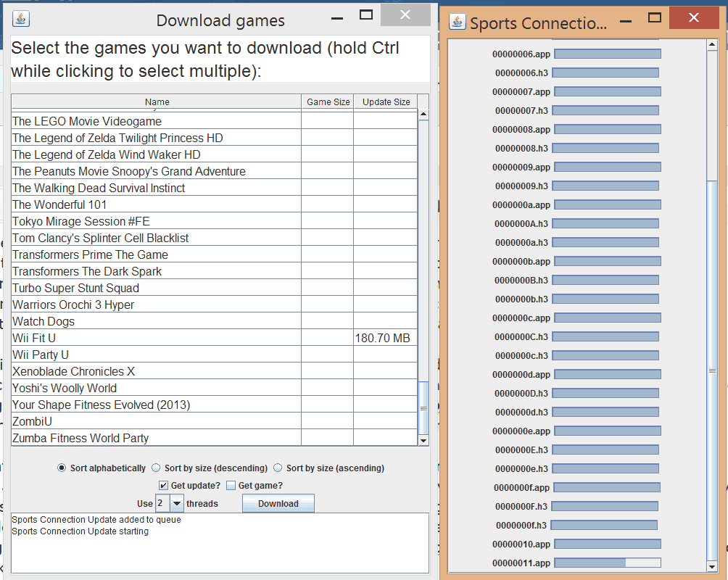
Task: Click the 0000000E.h3 progress bar
Action: 605,449
